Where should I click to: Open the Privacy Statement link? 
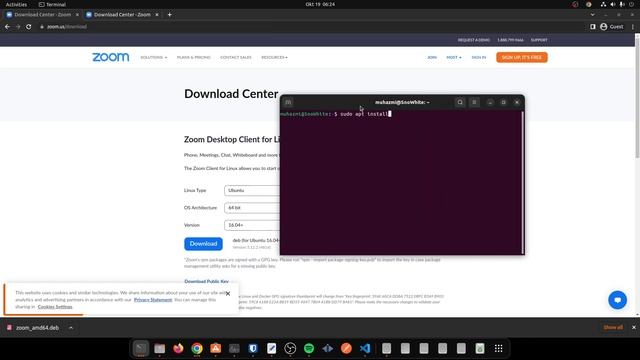click(x=153, y=300)
